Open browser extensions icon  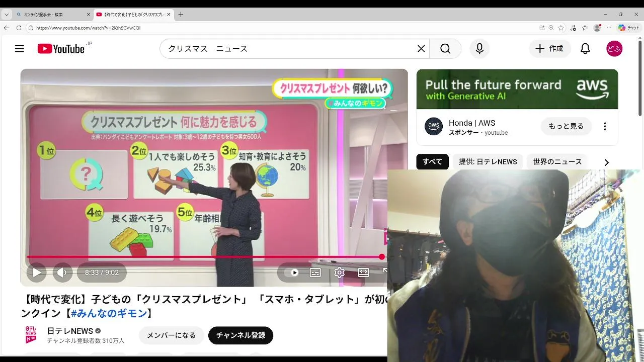coord(573,28)
